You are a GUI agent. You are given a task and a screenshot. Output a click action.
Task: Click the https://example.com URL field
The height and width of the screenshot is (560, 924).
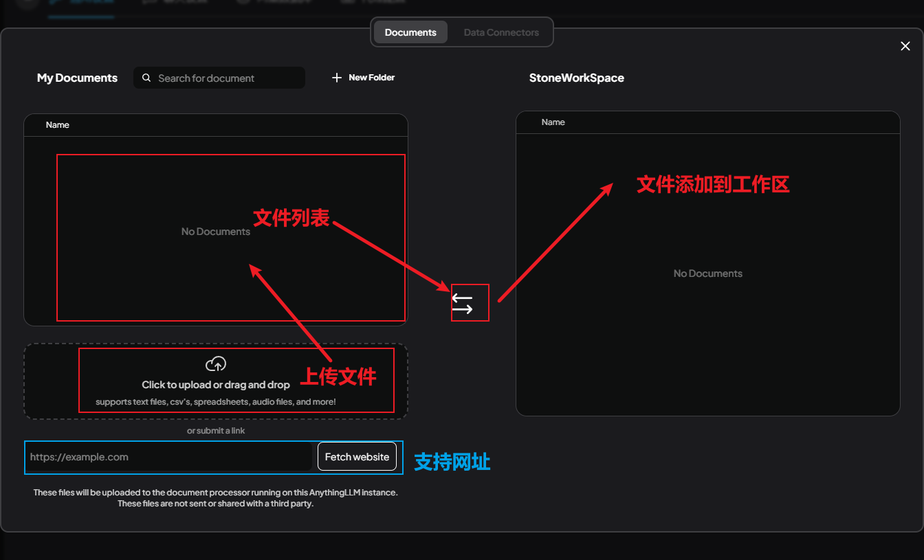click(x=168, y=457)
